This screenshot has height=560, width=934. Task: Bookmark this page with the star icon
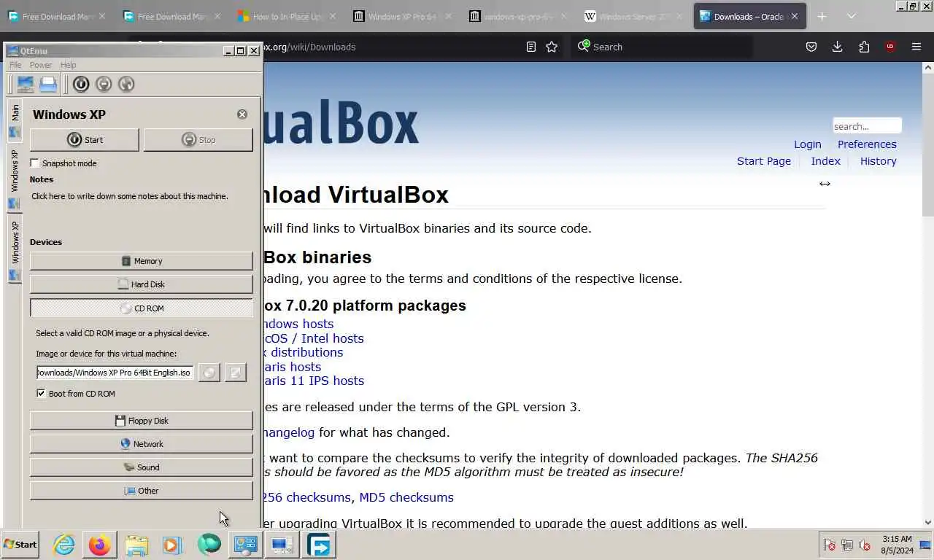coord(552,47)
